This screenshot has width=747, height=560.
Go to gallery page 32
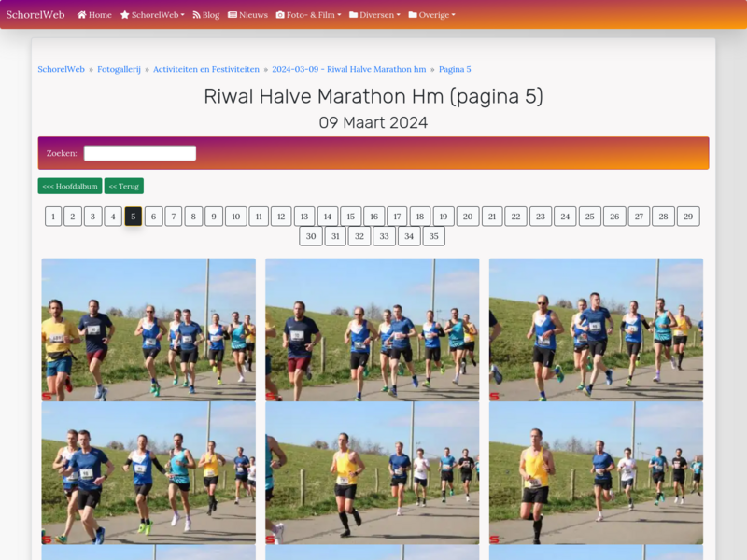click(359, 236)
